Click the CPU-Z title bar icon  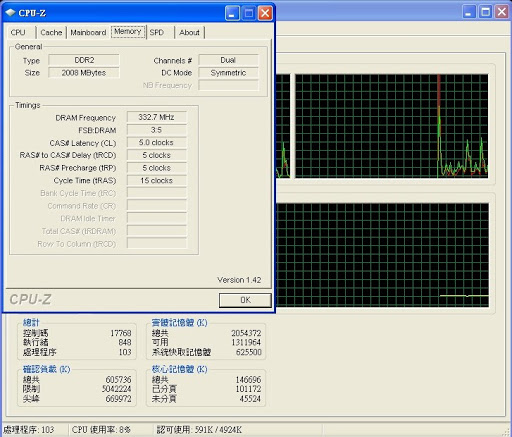click(x=11, y=13)
